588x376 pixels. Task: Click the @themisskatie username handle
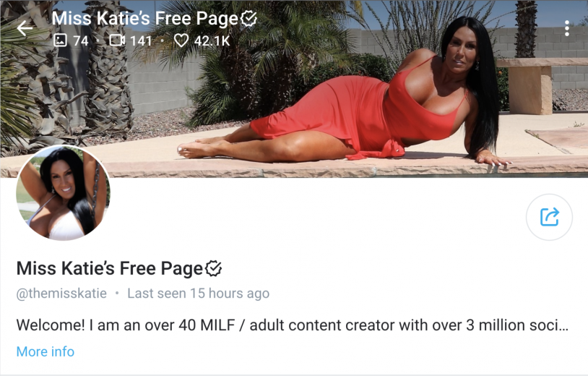click(x=61, y=293)
